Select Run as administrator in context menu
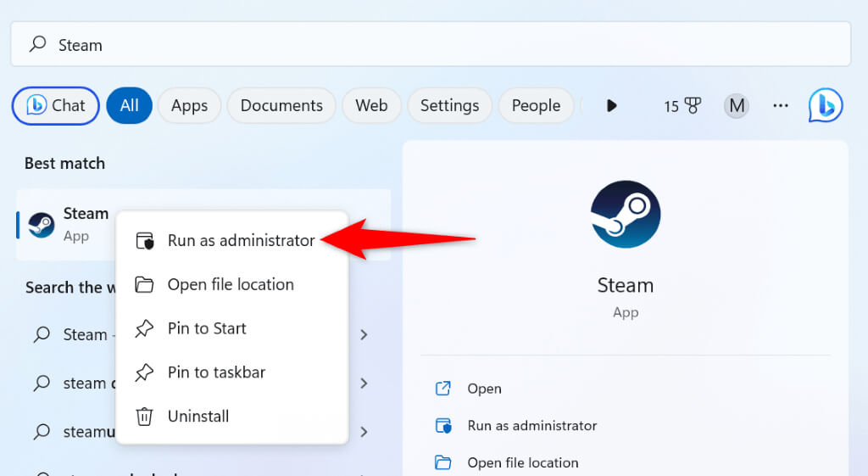Screen dimensions: 868x476 pos(241,241)
